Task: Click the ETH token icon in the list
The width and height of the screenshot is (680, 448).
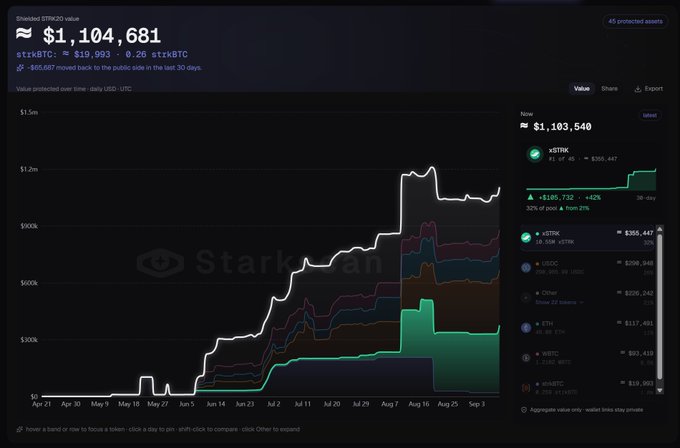Action: (x=526, y=327)
